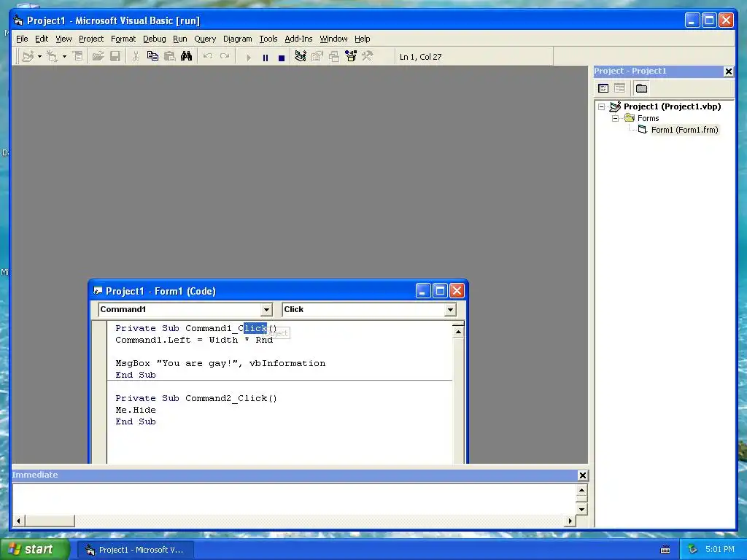The image size is (747, 560).
Task: Open the Add Form dropdown arrow
Action: coord(64,57)
